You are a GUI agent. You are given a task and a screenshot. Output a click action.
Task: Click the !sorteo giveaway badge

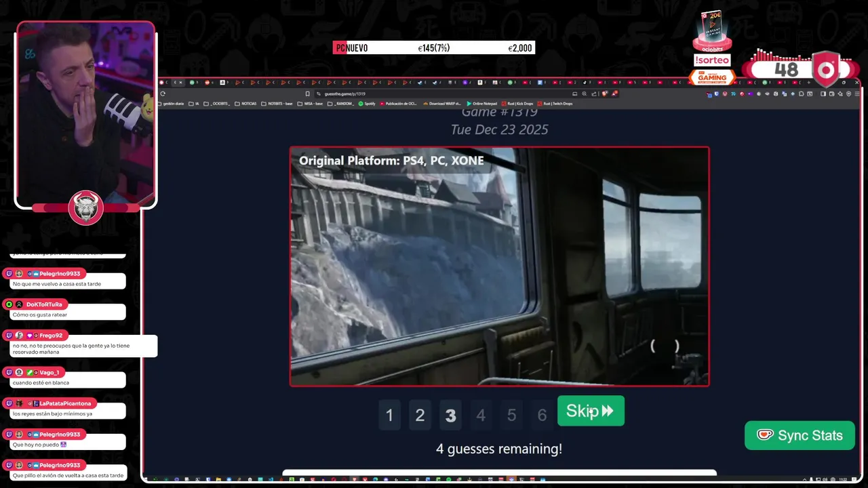click(712, 60)
